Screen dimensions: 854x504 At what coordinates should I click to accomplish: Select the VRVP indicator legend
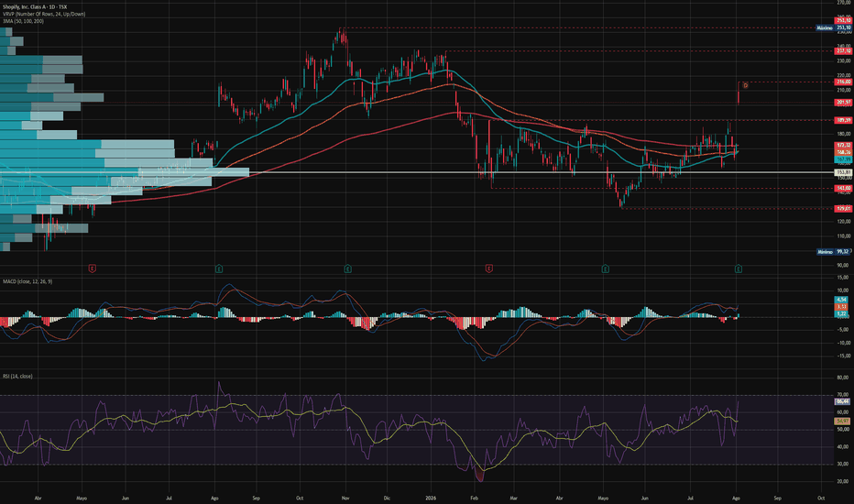tap(44, 14)
